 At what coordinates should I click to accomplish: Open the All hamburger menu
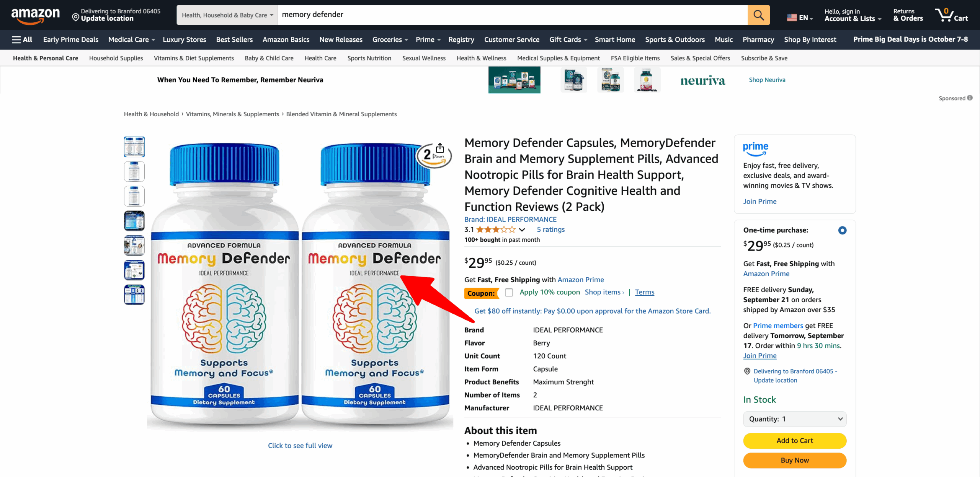[x=22, y=39]
